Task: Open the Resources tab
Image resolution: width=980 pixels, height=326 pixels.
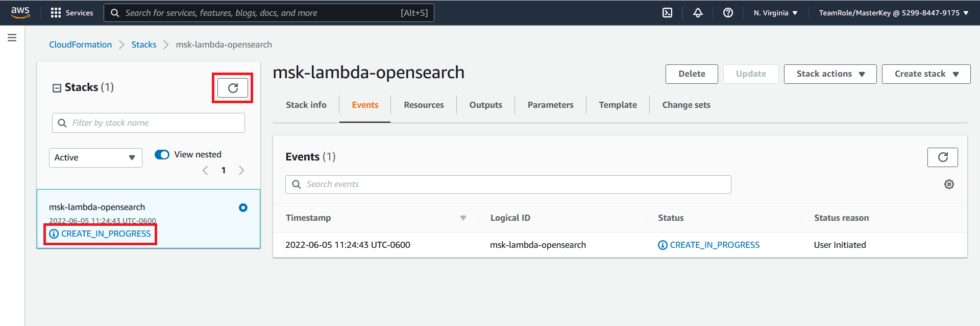Action: click(424, 105)
